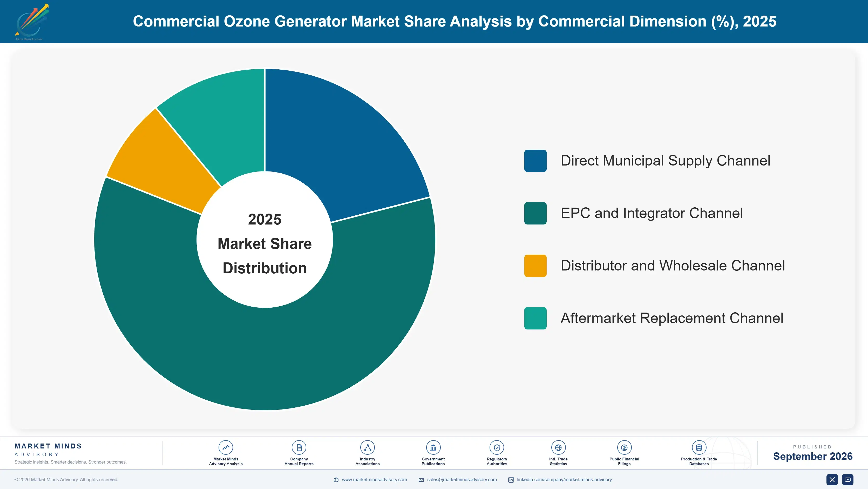The width and height of the screenshot is (868, 489).
Task: Click the Intl. Trade Statistics globe icon
Action: [558, 447]
